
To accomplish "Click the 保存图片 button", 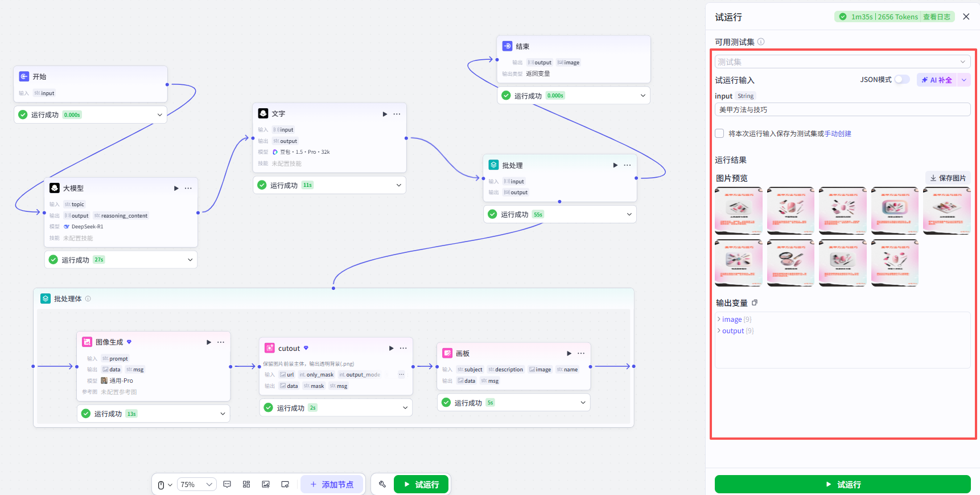I will [x=948, y=178].
